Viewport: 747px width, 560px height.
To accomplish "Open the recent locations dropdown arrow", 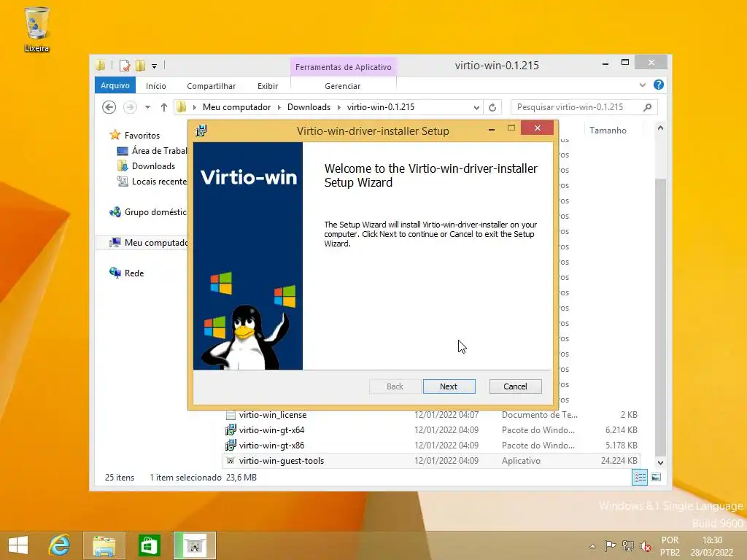I will click(x=147, y=107).
